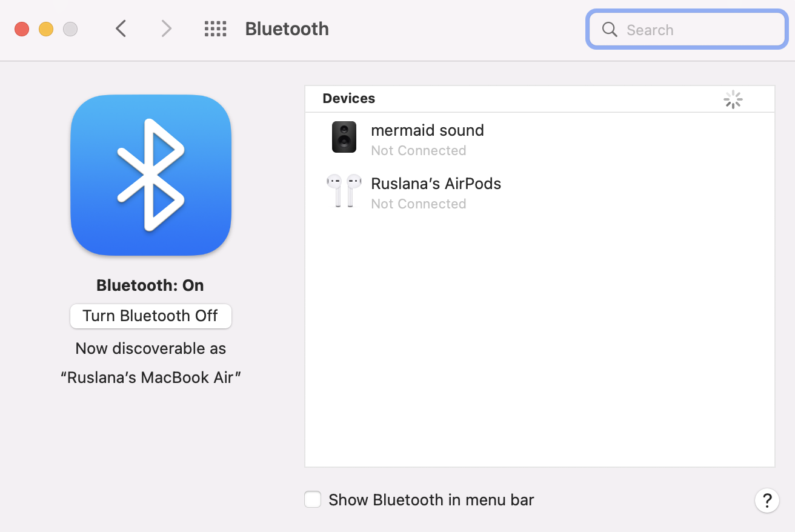Click the Ruslana's MacBook Air name text
This screenshot has height=532, width=795.
(x=151, y=377)
